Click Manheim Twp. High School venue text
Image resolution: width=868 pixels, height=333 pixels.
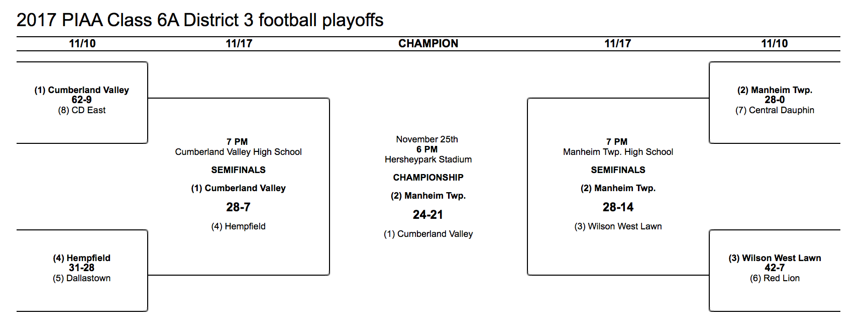click(x=618, y=152)
